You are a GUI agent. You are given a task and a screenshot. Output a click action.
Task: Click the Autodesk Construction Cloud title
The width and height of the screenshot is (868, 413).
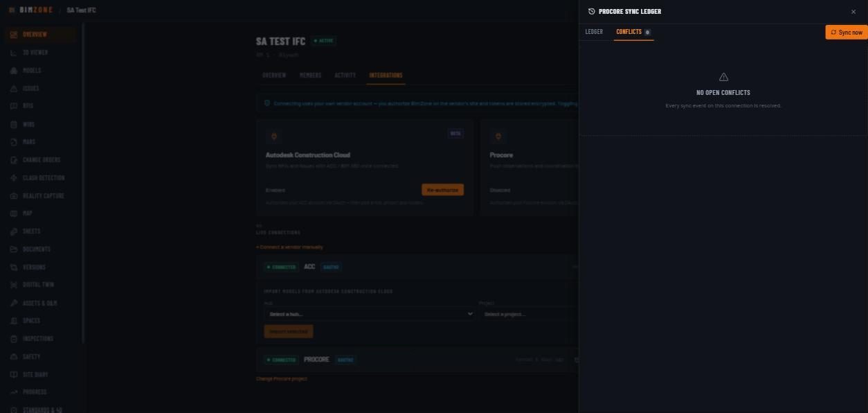pos(307,155)
